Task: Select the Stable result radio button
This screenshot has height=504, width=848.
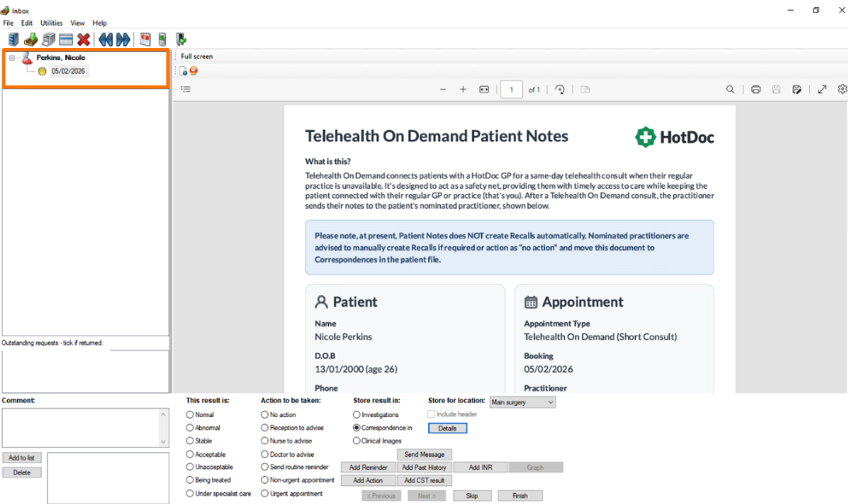Action: (190, 441)
